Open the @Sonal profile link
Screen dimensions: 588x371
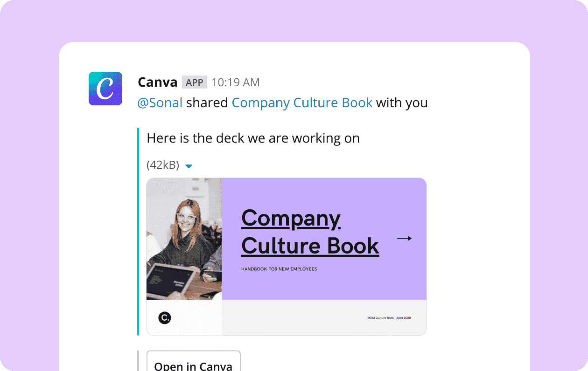coord(160,103)
